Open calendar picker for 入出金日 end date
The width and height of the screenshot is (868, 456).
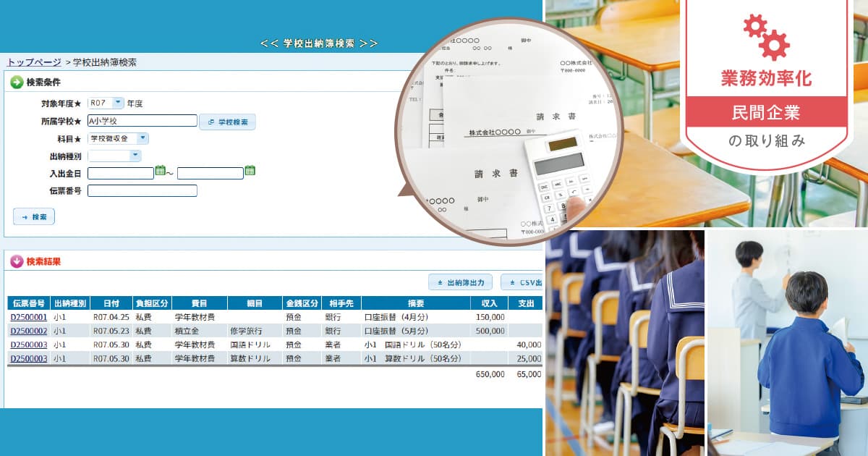tap(250, 171)
